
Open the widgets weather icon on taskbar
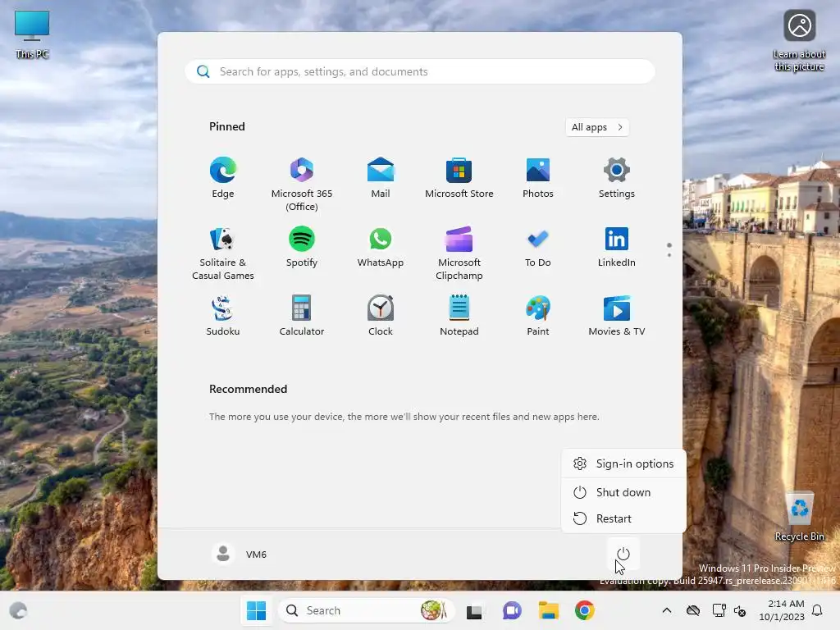pos(18,610)
